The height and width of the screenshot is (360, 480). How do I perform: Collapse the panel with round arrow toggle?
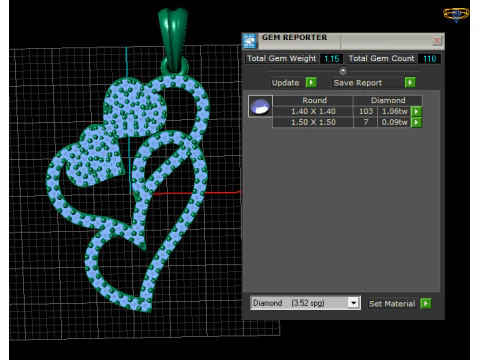(343, 71)
